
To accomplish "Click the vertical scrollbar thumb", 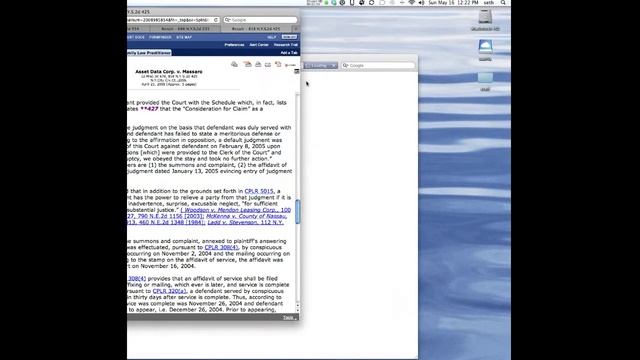I will [x=298, y=211].
